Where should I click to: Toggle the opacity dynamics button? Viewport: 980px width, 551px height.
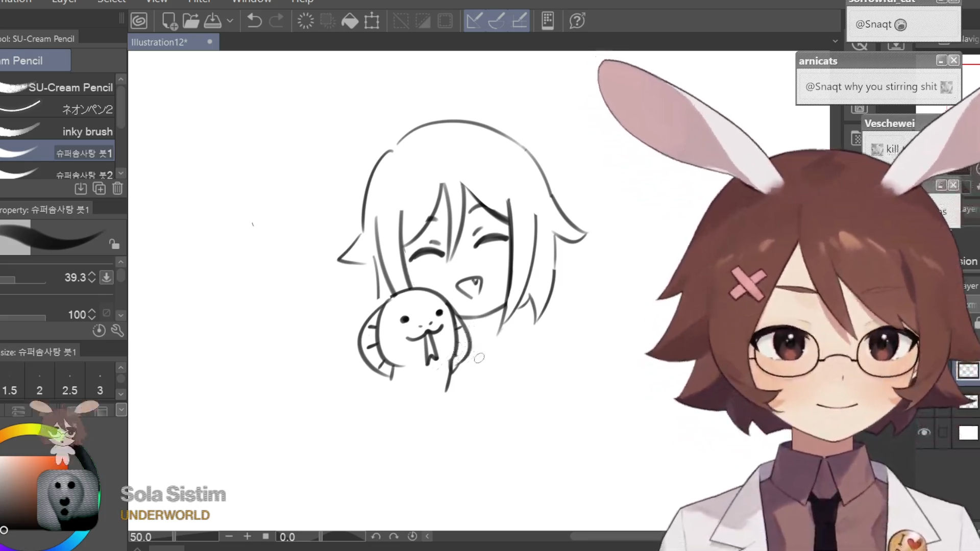[106, 313]
